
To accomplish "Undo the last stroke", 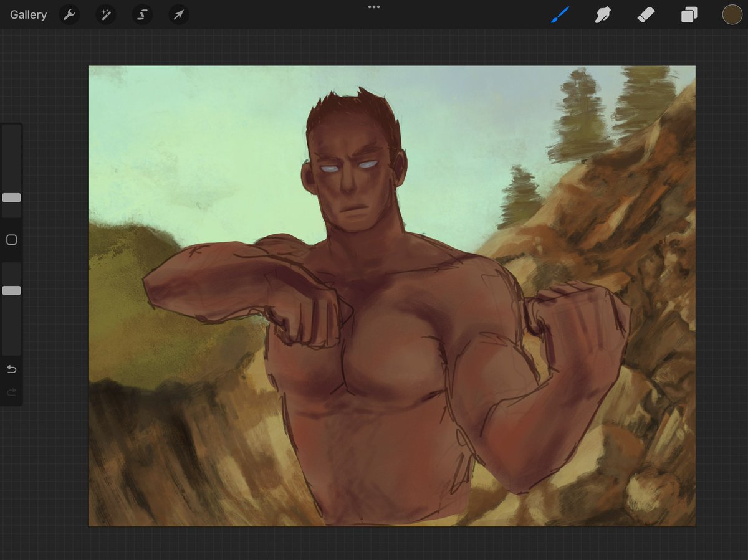I will (x=11, y=369).
